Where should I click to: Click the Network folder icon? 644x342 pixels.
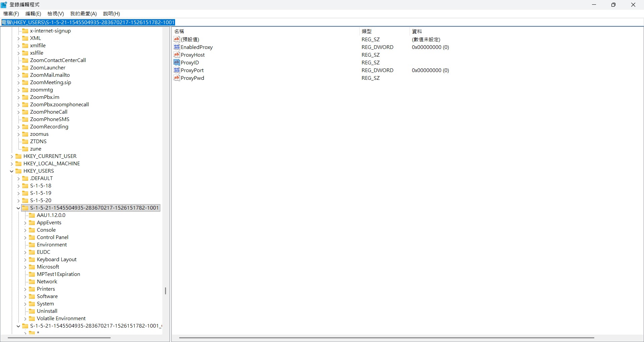(x=32, y=281)
